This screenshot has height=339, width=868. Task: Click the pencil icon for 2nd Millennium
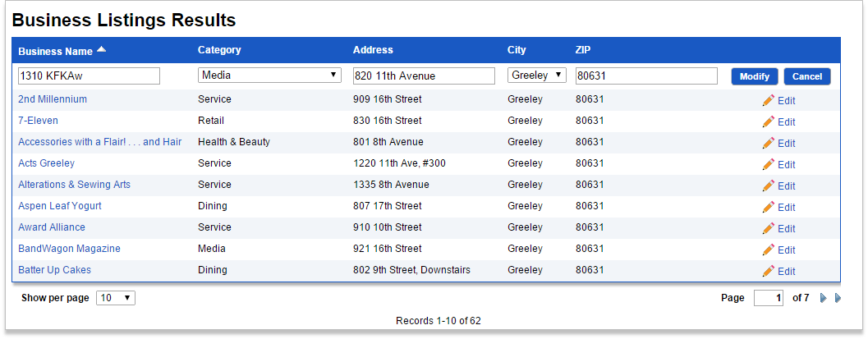pos(768,100)
